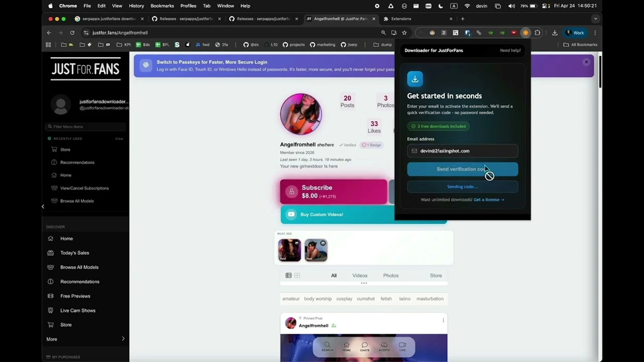Viewport: 644px width, 362px height.
Task: Open the tab search dropdown arrow
Action: tap(595, 19)
